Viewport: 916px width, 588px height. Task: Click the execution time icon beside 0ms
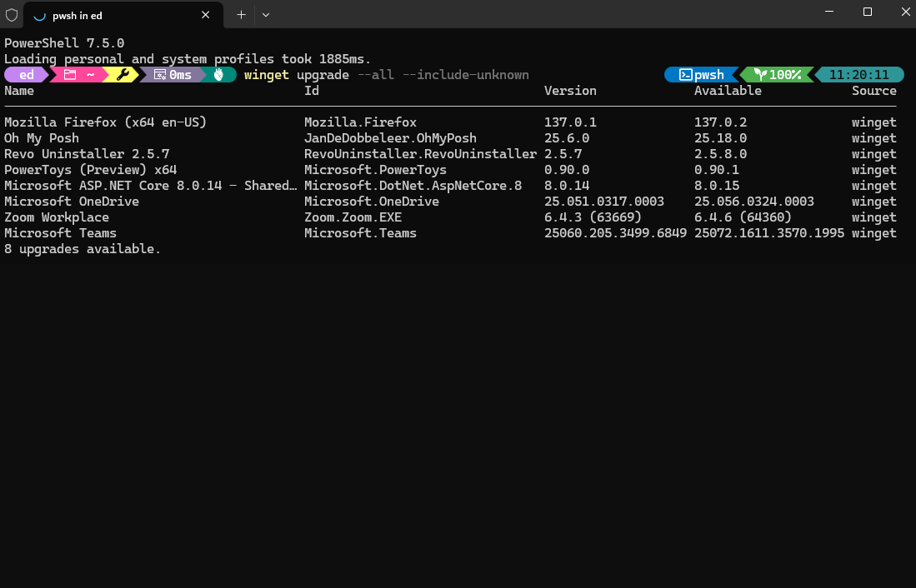click(159, 75)
